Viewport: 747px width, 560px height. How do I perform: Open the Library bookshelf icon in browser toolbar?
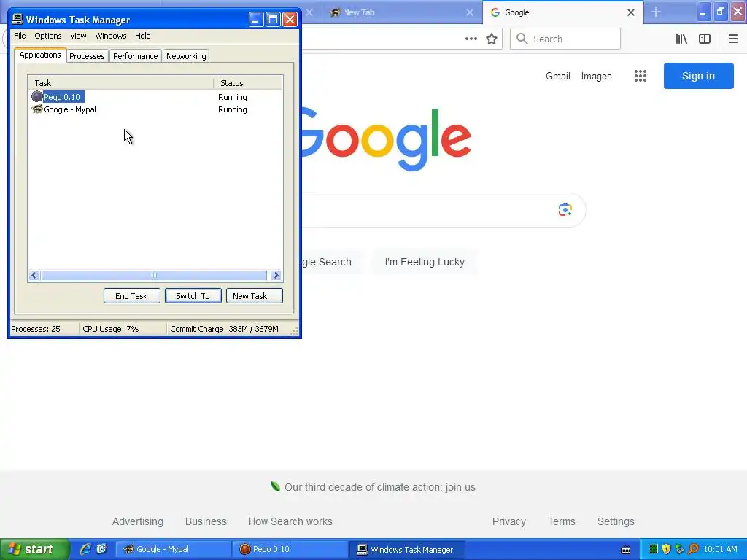coord(681,39)
